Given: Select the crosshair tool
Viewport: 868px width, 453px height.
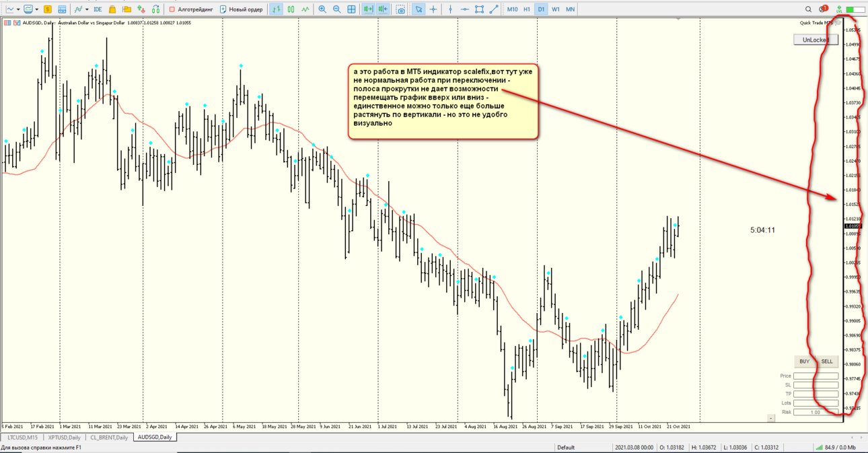Looking at the screenshot, I should (x=433, y=9).
